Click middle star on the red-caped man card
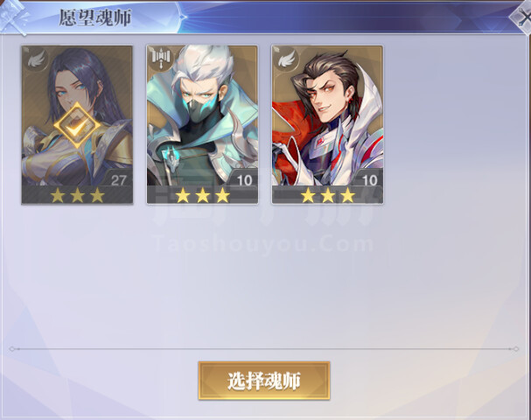The image size is (531, 420). (328, 195)
